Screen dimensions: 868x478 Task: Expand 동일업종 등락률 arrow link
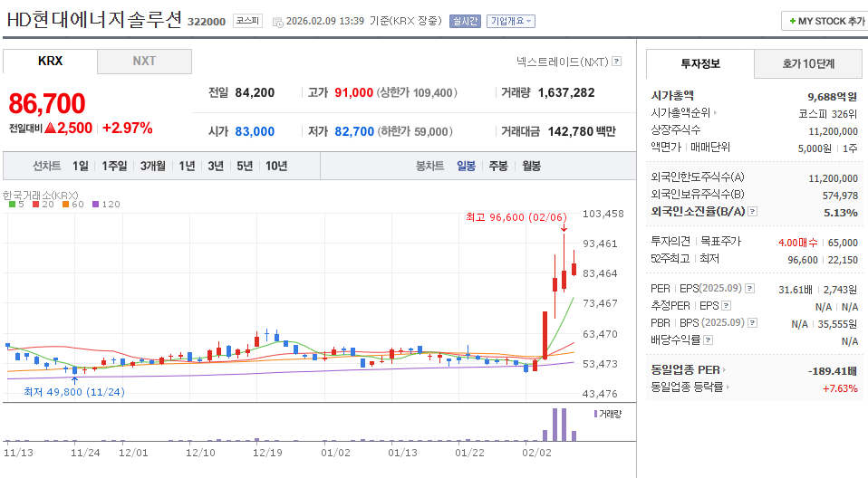tap(728, 387)
